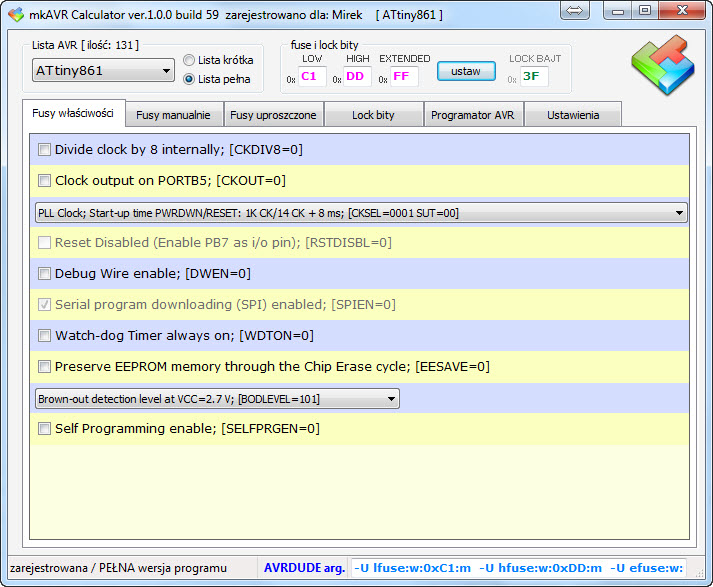Close the mkAVR Calculator window
This screenshot has height=587, width=713.
(682, 10)
